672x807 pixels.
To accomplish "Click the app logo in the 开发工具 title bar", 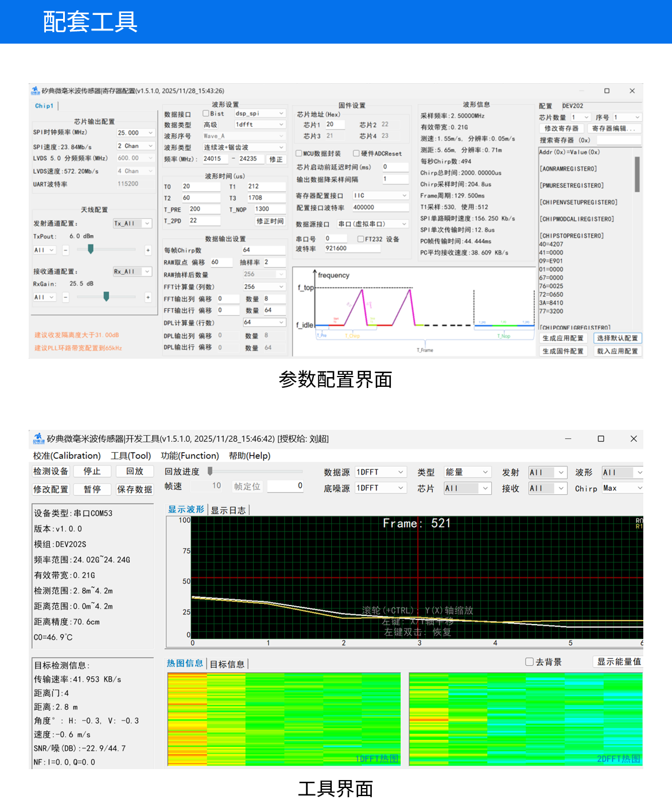I will click(38, 439).
